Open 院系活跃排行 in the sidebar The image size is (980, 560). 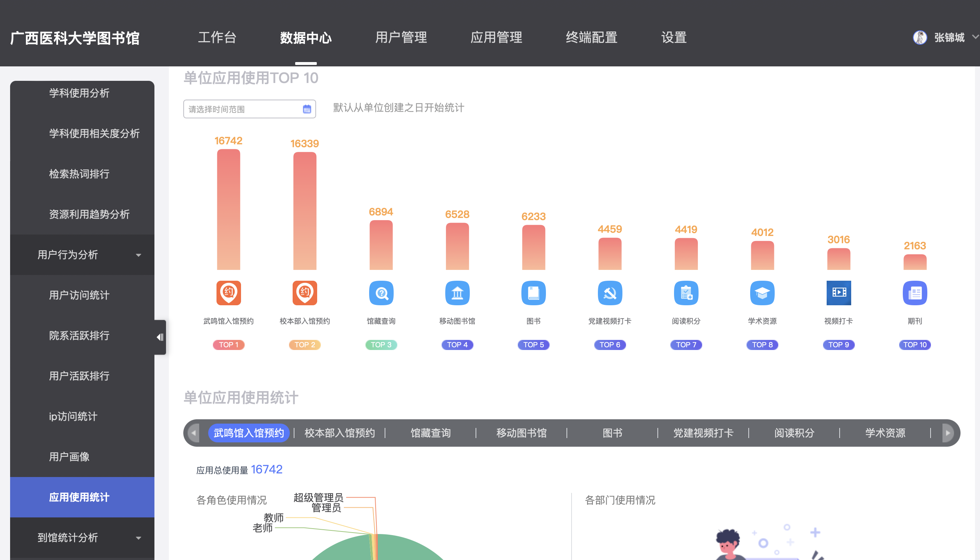point(79,335)
